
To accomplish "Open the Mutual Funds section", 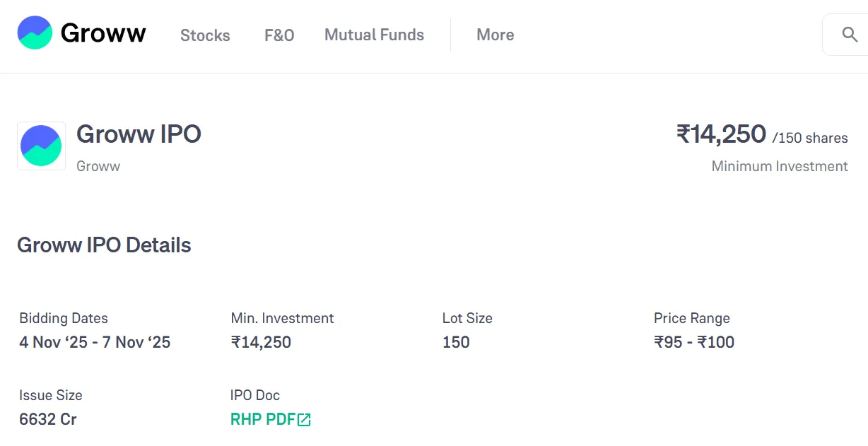I will point(374,35).
